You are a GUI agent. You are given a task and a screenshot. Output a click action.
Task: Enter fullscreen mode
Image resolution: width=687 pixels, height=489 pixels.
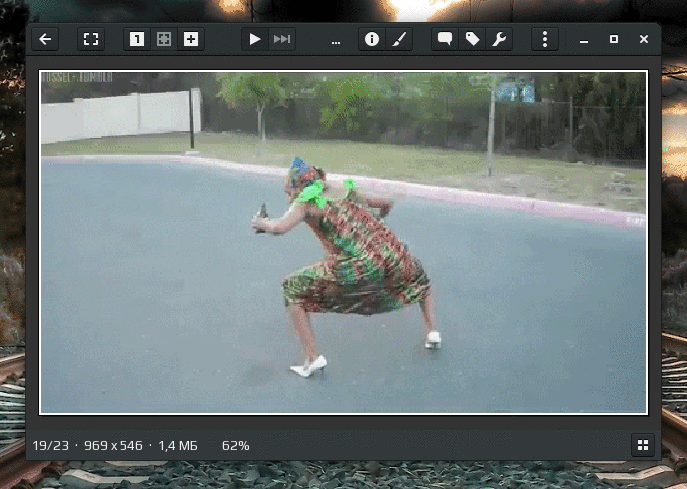(x=91, y=39)
